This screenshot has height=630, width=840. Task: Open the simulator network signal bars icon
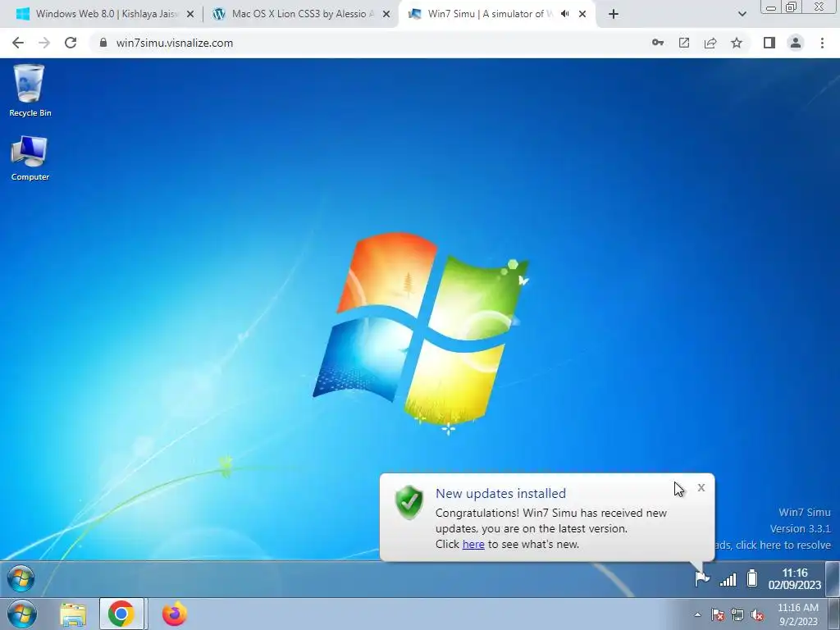coord(728,579)
